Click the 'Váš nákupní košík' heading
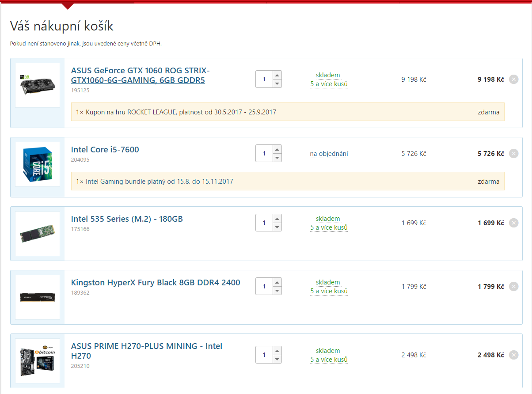The image size is (532, 394). click(62, 26)
